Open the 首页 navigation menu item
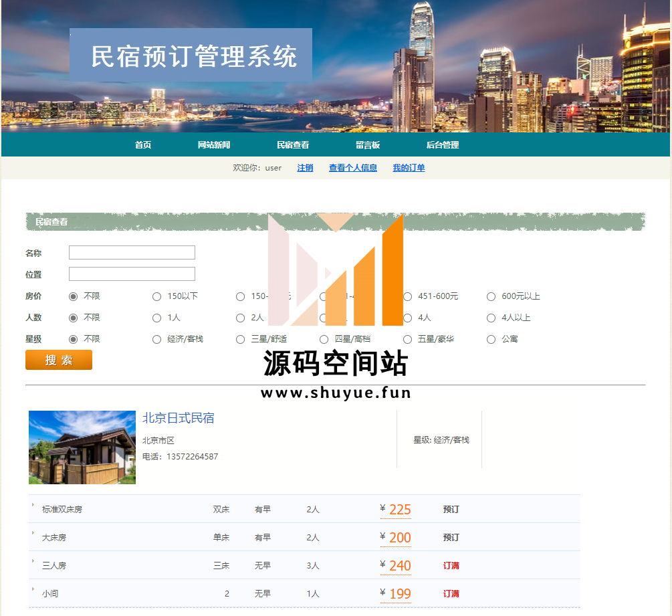672x616 pixels. (142, 145)
